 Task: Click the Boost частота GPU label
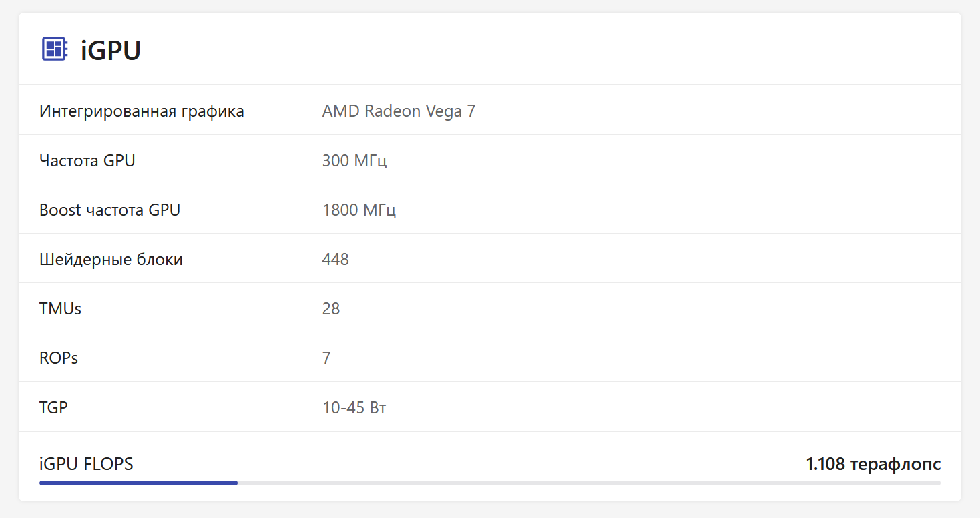click(x=109, y=210)
